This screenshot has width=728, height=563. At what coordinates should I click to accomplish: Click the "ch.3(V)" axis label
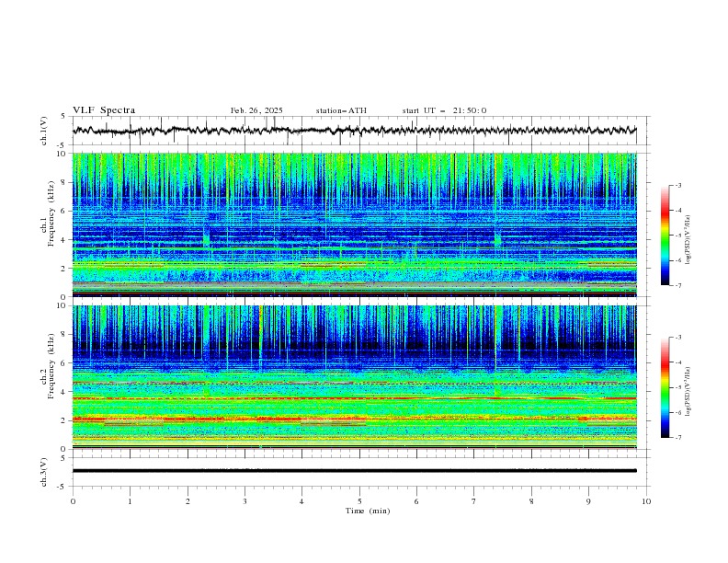coord(44,472)
